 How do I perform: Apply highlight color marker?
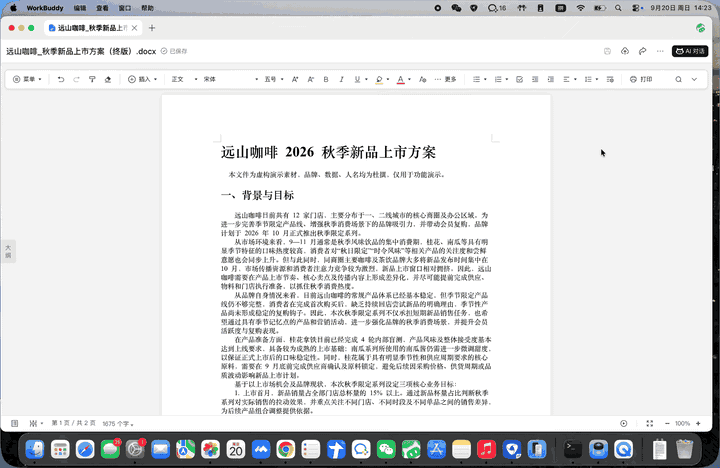click(379, 79)
